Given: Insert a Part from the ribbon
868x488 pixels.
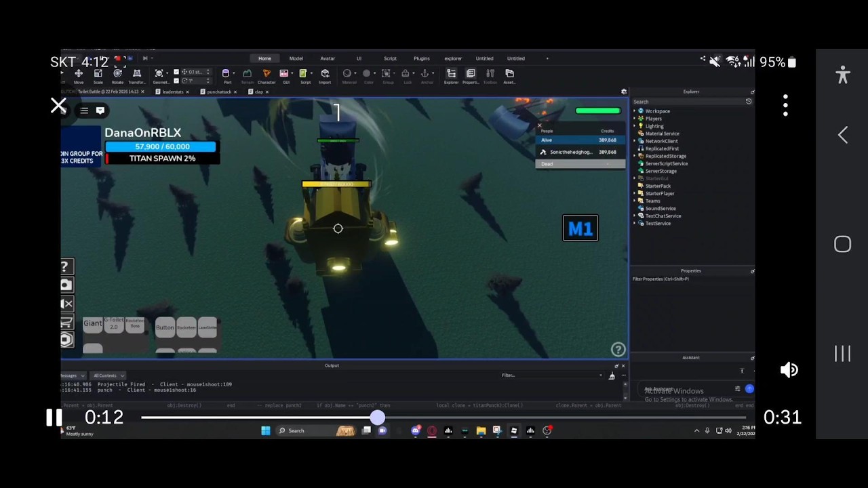Looking at the screenshot, I should tap(227, 76).
